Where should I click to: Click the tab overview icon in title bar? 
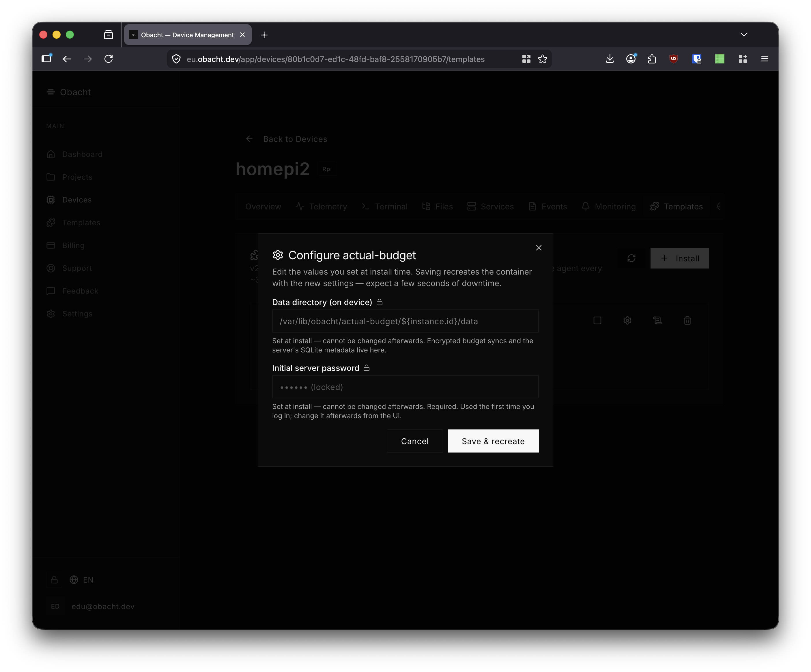(109, 35)
